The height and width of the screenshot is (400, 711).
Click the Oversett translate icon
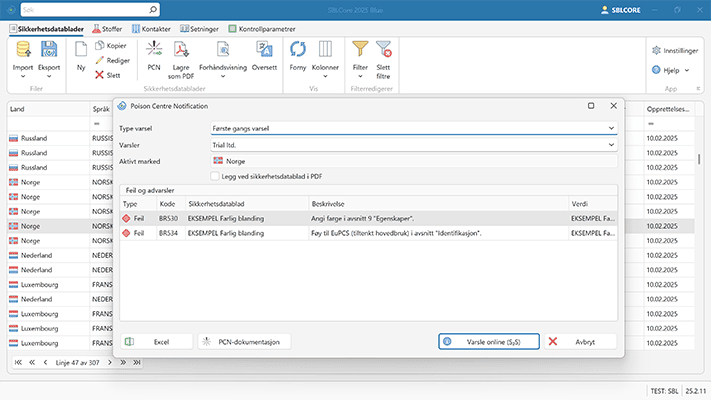point(264,48)
